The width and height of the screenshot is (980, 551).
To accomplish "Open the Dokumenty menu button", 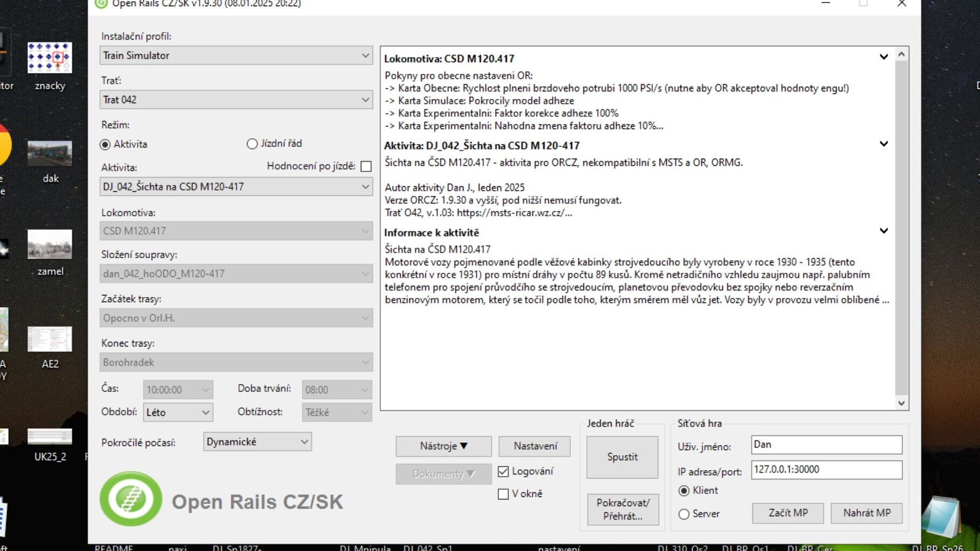I will tap(443, 474).
